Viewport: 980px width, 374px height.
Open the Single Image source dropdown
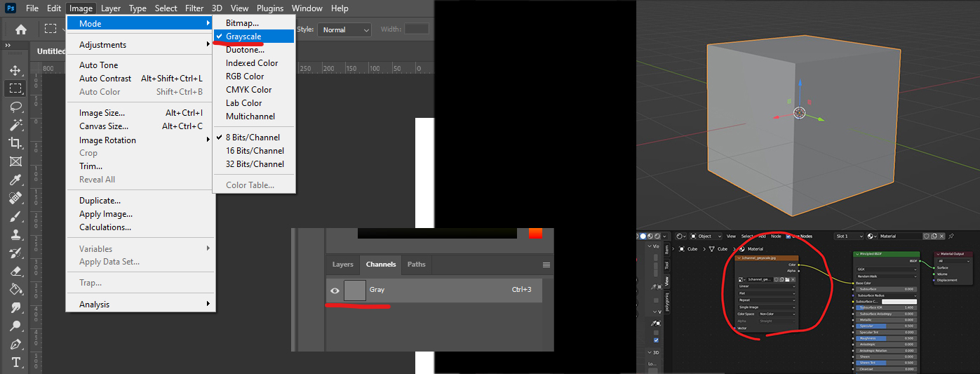point(767,307)
